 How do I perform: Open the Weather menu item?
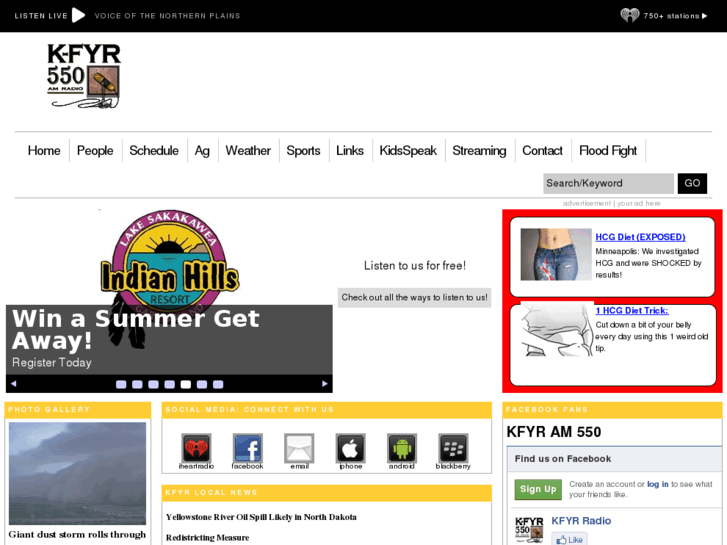(248, 151)
